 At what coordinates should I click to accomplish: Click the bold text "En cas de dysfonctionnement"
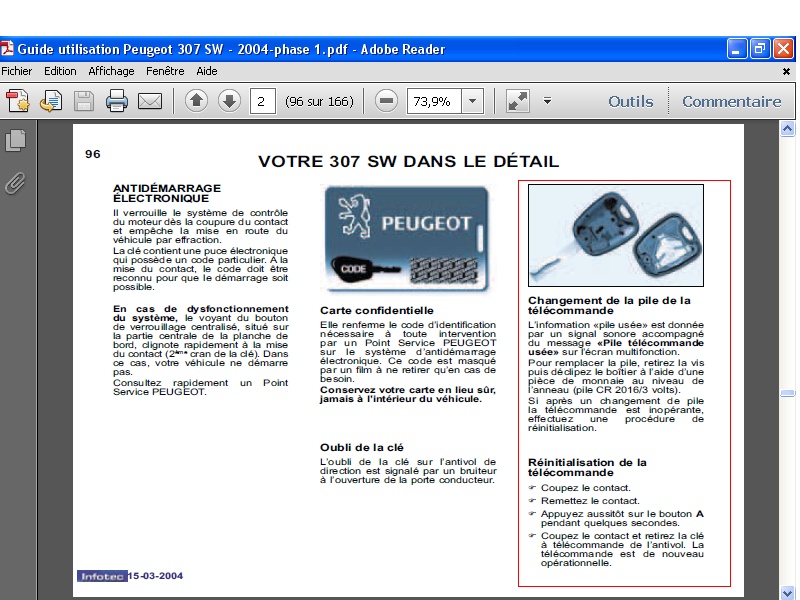coord(201,309)
